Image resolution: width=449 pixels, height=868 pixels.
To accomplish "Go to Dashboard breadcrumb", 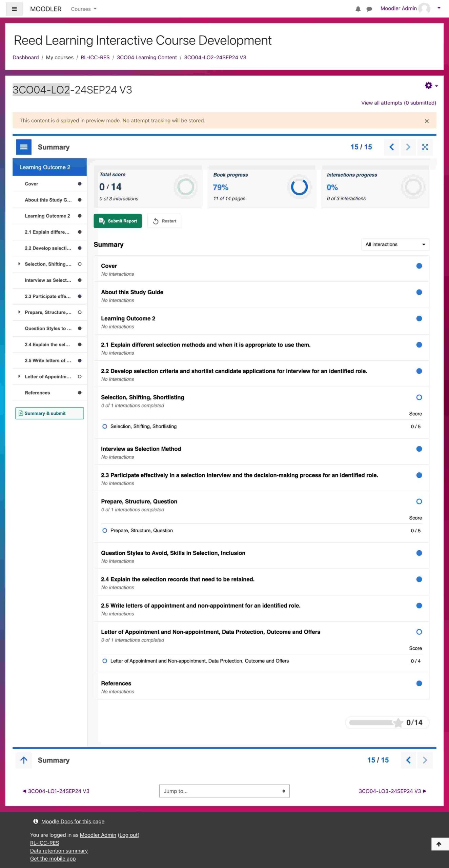I will click(26, 58).
